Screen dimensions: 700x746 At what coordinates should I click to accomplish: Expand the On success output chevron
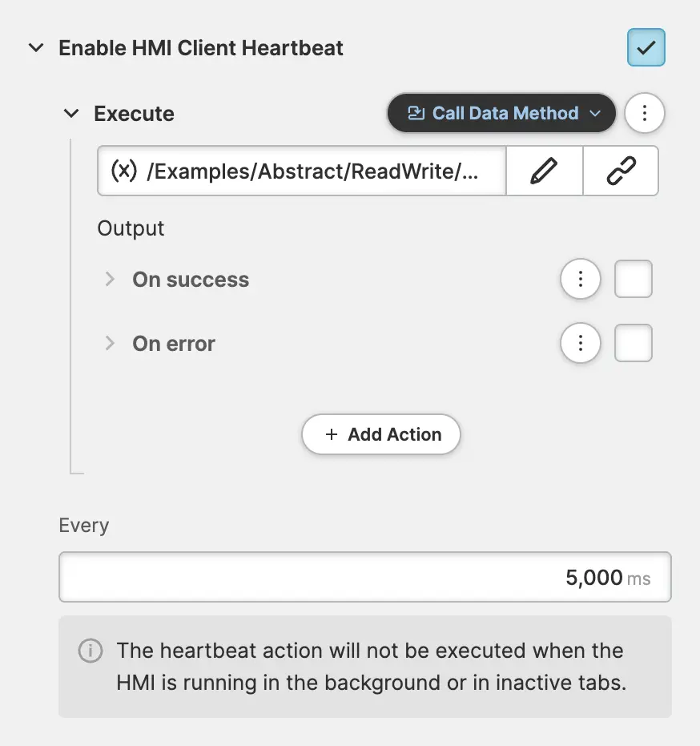click(x=110, y=280)
